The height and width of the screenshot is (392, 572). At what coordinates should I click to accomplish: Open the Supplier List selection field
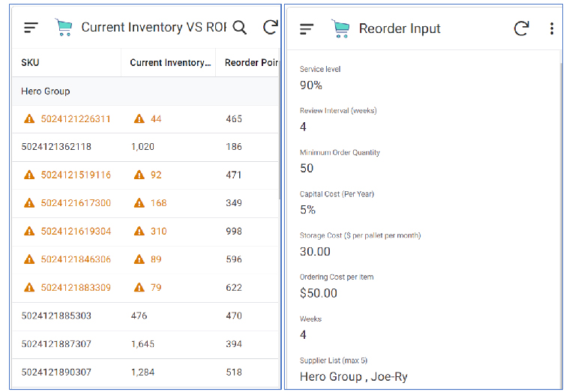tap(353, 376)
